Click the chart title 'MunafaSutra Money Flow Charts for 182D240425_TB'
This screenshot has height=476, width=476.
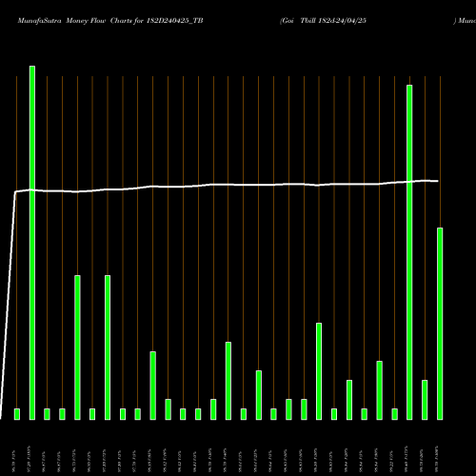pyautogui.click(x=110, y=21)
